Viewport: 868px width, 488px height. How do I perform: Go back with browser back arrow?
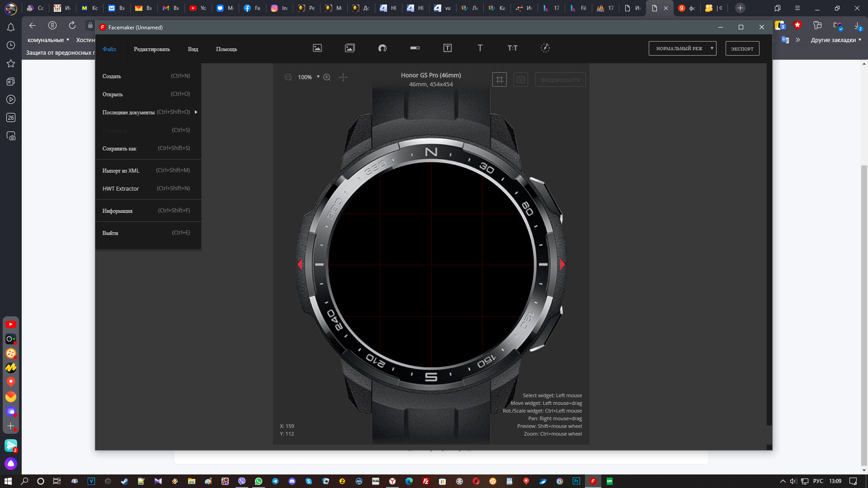point(32,25)
